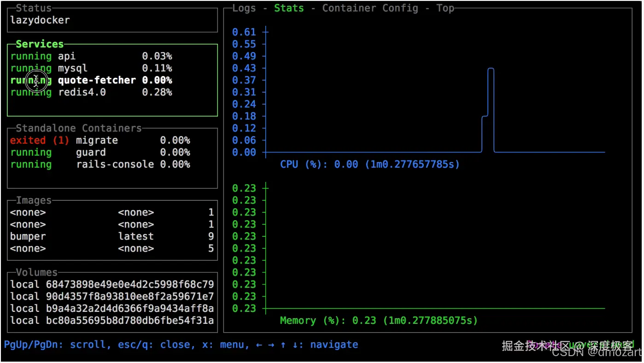The width and height of the screenshot is (644, 363).
Task: Select the bumper latest image row
Action: click(112, 236)
